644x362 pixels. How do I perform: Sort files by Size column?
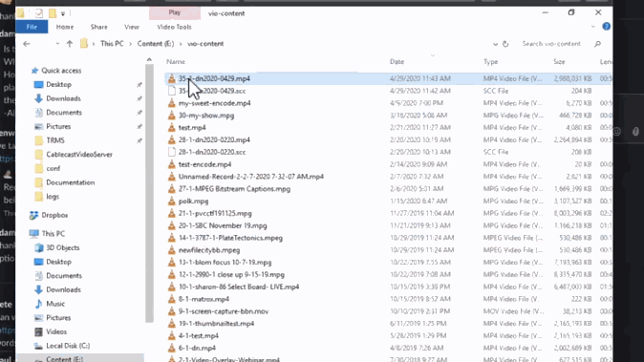(x=559, y=62)
